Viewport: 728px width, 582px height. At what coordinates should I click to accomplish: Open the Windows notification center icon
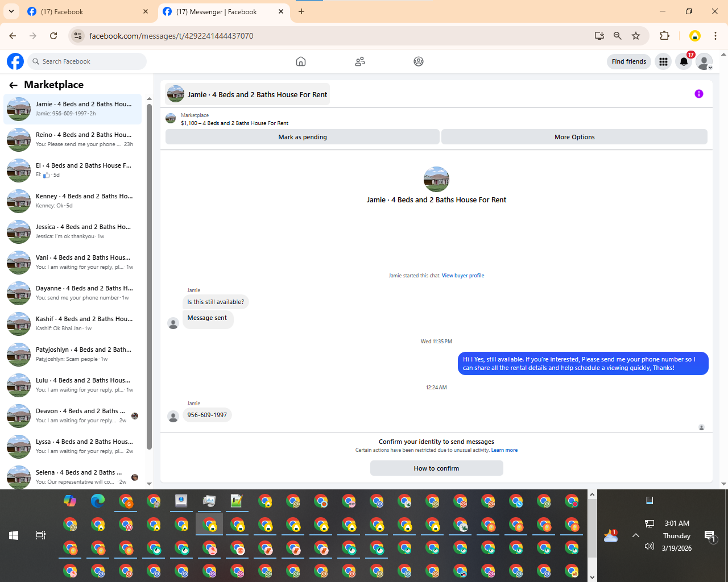pyautogui.click(x=710, y=536)
